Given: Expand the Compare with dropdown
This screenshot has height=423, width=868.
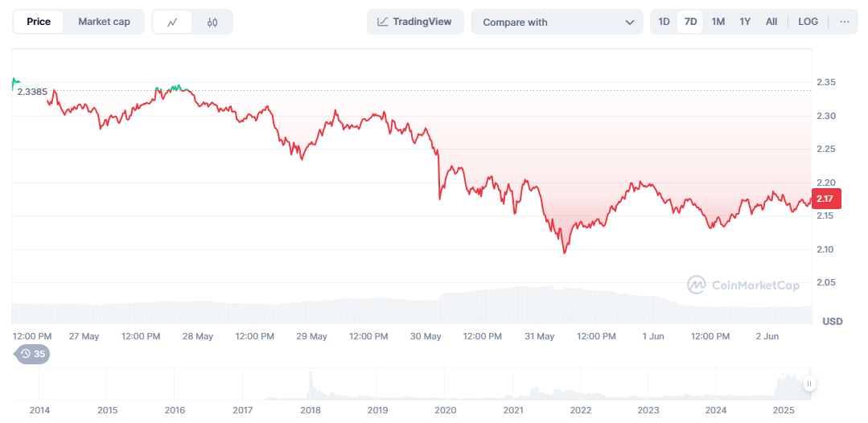Looking at the screenshot, I should coord(557,23).
